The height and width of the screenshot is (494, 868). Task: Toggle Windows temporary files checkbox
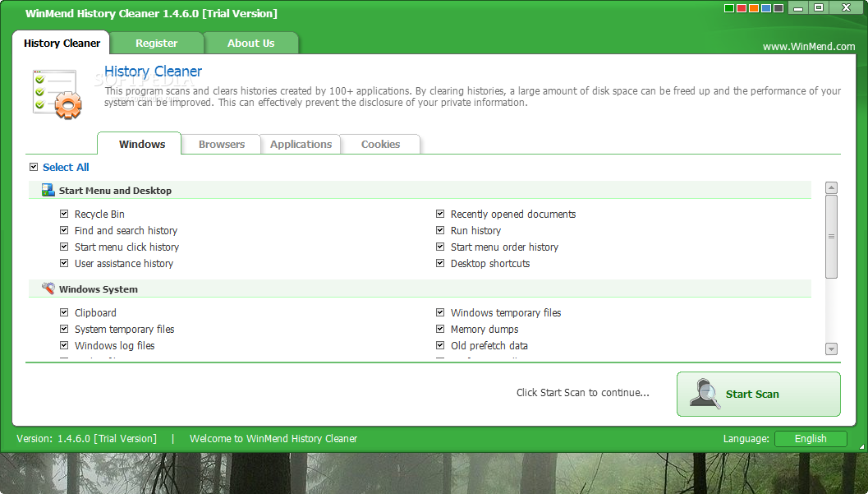[440, 312]
